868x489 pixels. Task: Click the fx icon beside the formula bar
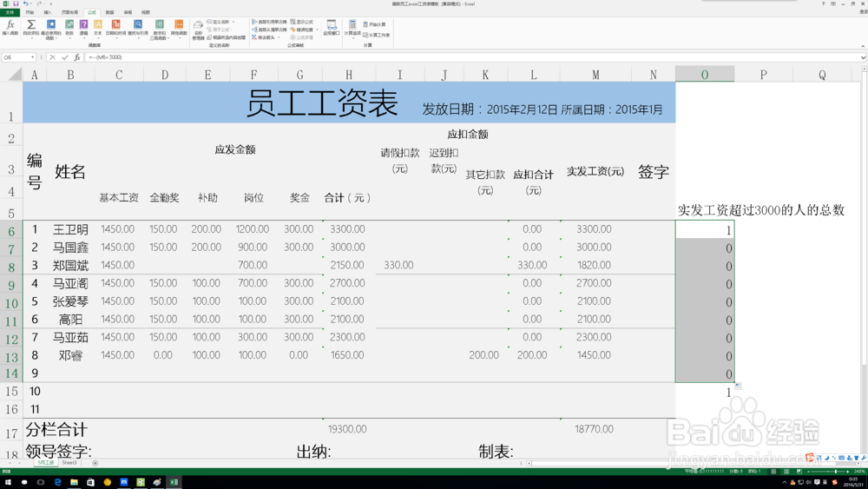point(77,57)
